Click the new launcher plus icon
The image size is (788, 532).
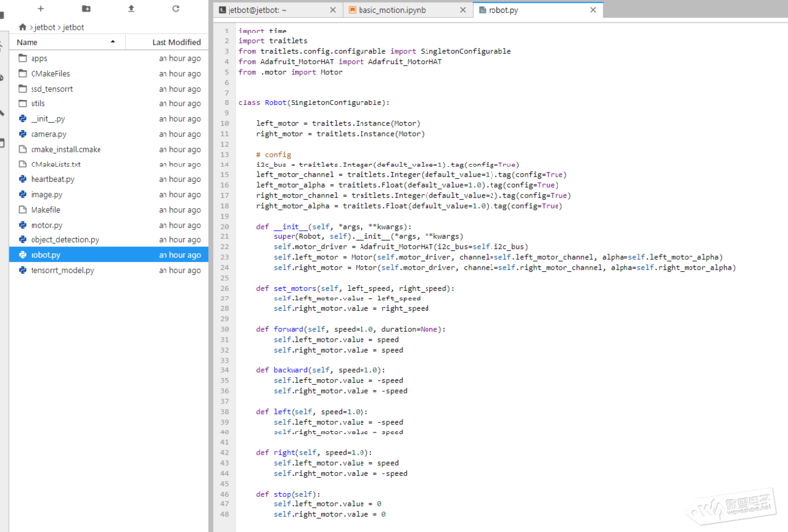41,9
